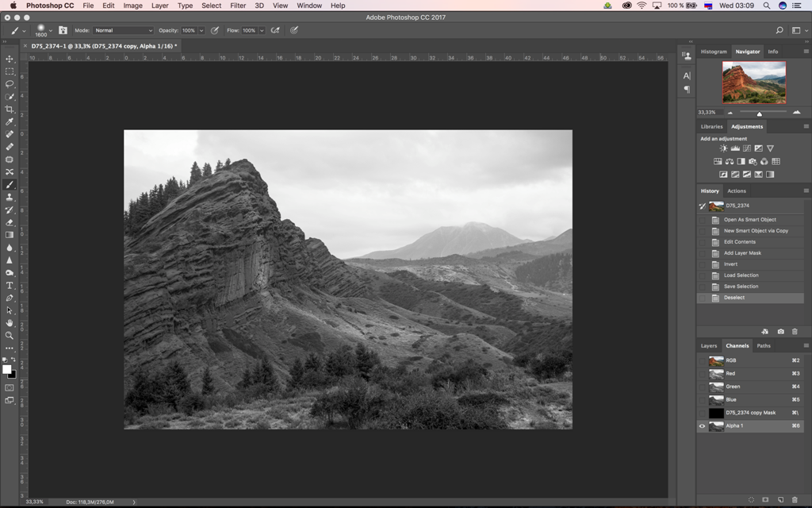Image resolution: width=812 pixels, height=508 pixels.
Task: Activate the Zoom tool in toolbar
Action: [10, 335]
